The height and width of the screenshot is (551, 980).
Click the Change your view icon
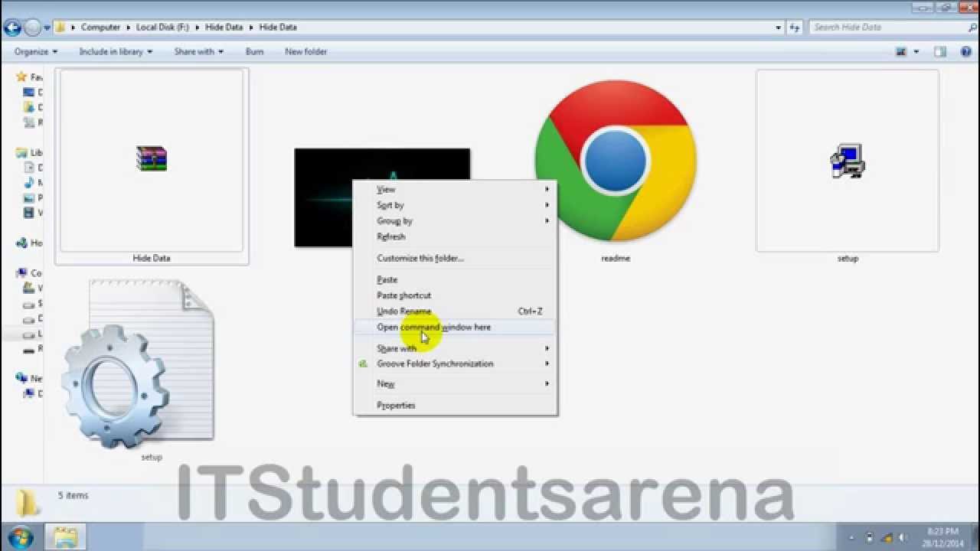point(901,52)
